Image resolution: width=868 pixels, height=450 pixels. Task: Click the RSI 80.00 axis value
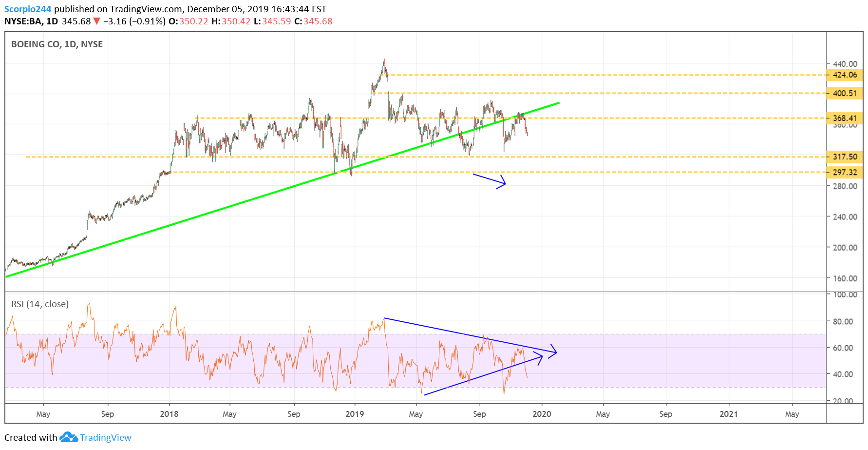(x=843, y=322)
